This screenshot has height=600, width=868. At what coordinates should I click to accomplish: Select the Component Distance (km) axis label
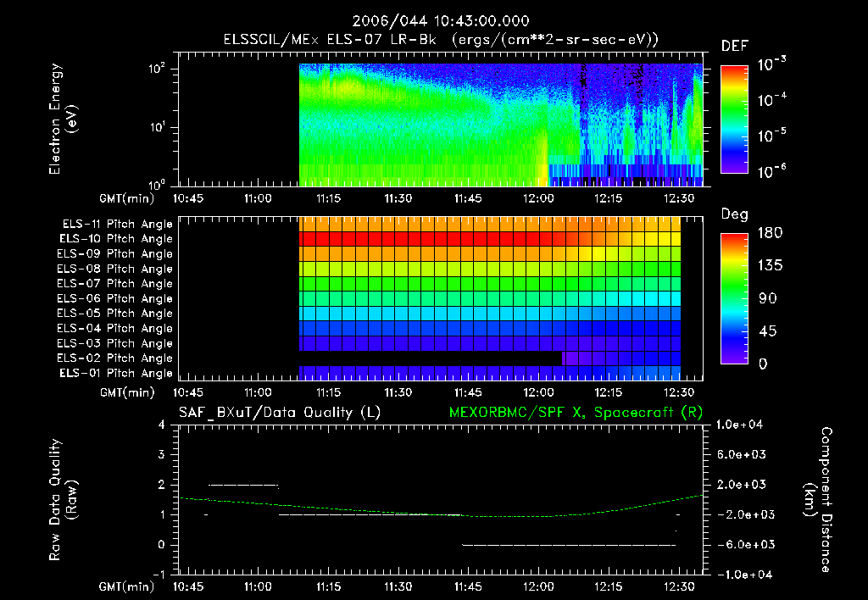point(818,500)
